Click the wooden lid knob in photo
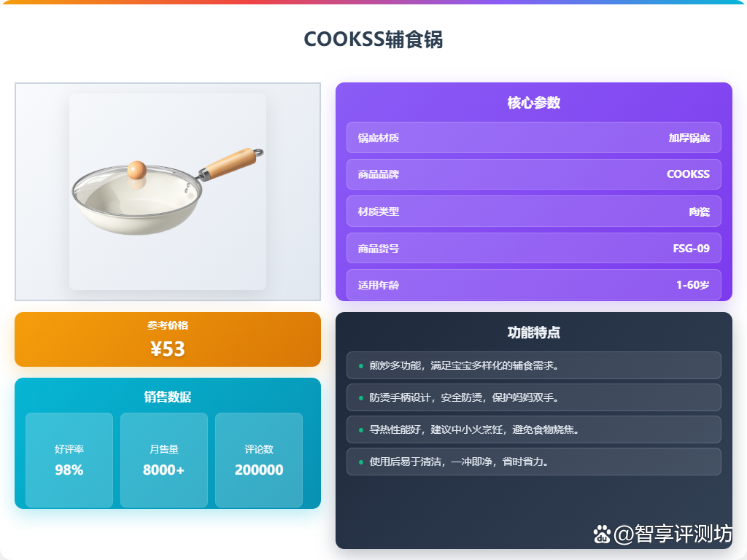The width and height of the screenshot is (747, 560). (x=136, y=170)
